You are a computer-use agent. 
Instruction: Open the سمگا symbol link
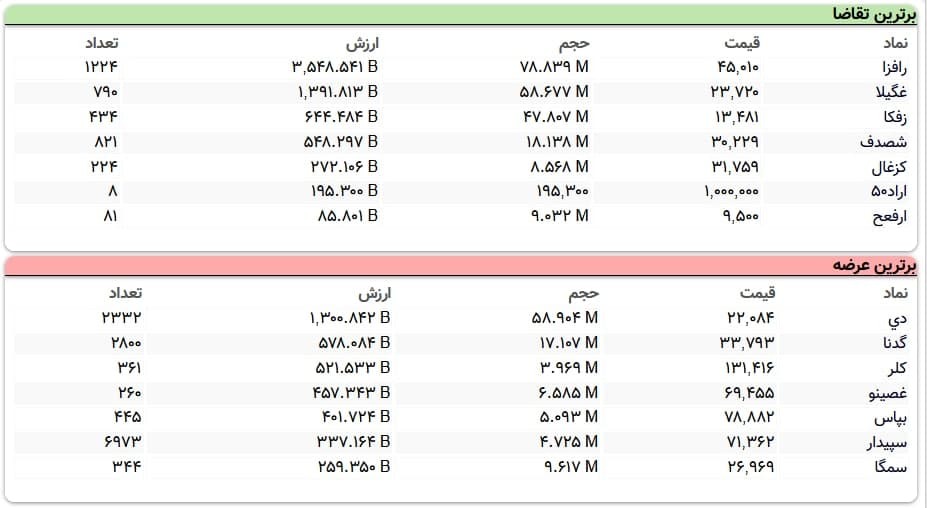pos(889,467)
